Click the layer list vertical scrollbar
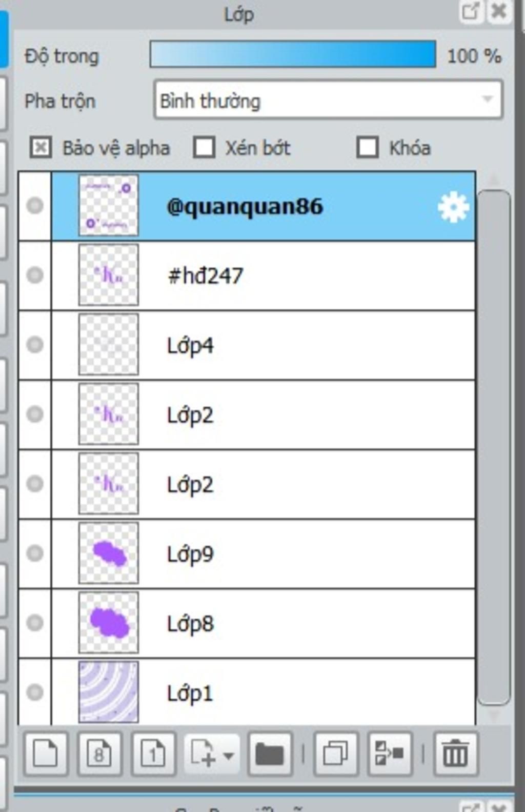This screenshot has width=525, height=812. coord(493,446)
